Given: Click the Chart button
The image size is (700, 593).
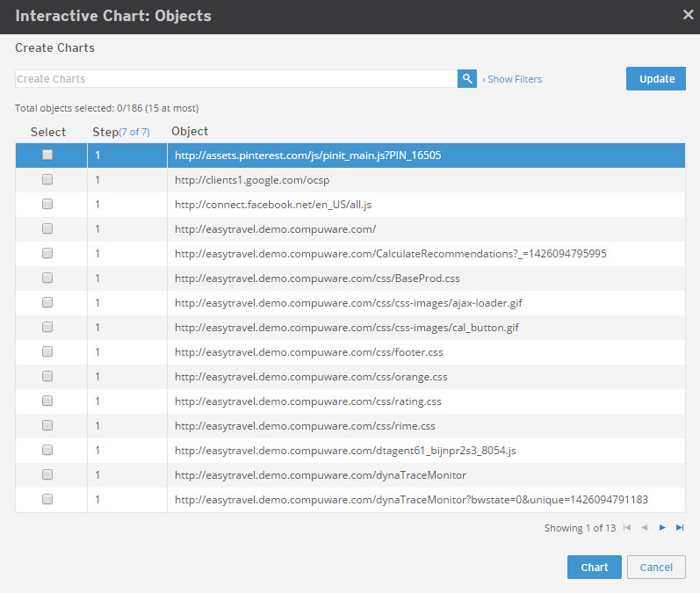Looking at the screenshot, I should pyautogui.click(x=595, y=568).
